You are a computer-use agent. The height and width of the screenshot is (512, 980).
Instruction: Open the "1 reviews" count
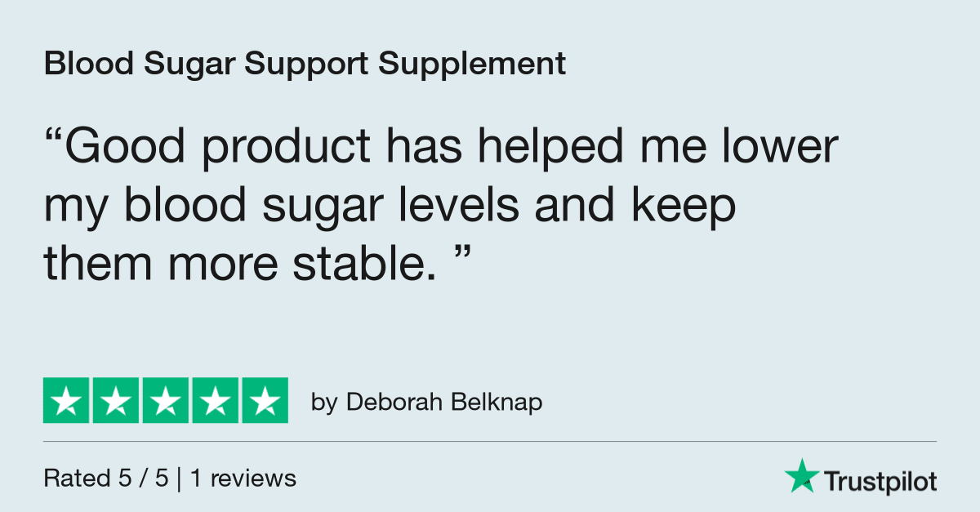coord(243,479)
